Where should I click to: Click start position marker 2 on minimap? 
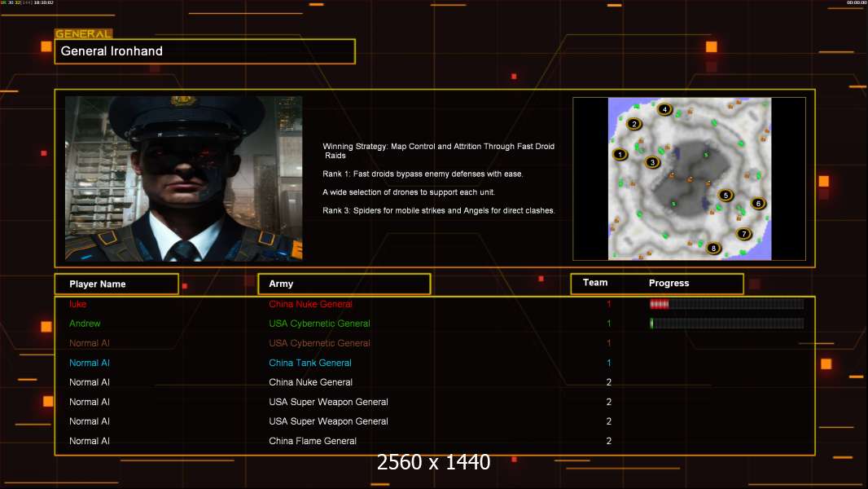[x=634, y=124]
